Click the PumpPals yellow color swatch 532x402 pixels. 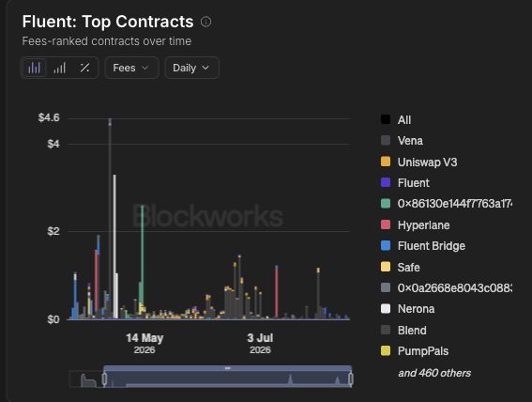[x=386, y=350]
